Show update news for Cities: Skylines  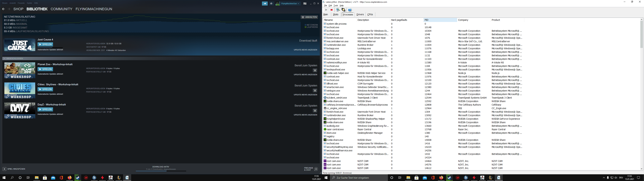tap(305, 95)
